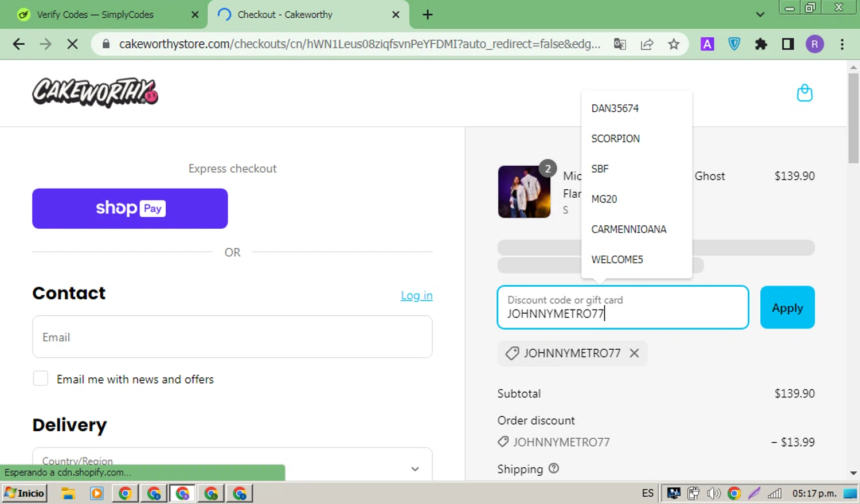
Task: Open the shopping bag cart icon
Action: [804, 93]
